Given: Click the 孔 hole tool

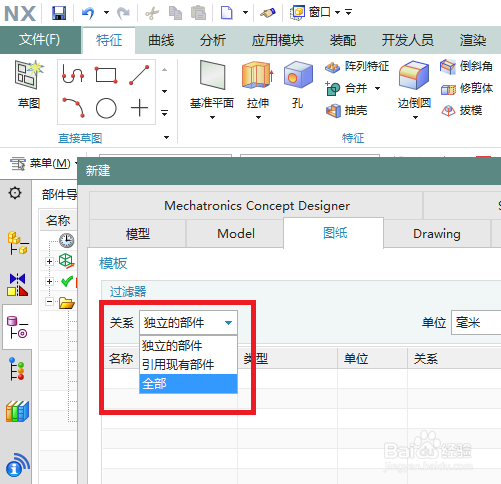Looking at the screenshot, I should coord(298,85).
